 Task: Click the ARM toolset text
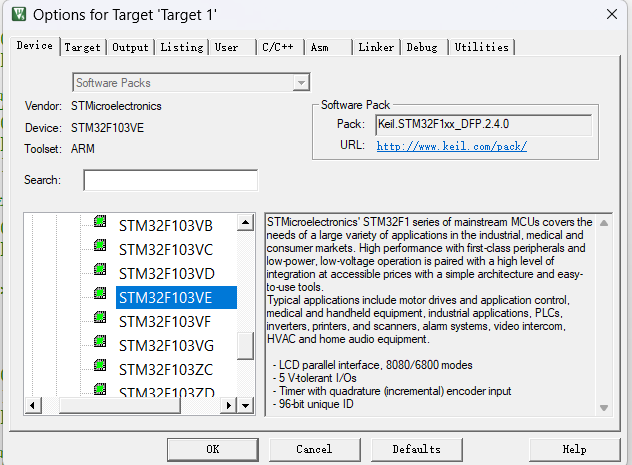point(83,149)
